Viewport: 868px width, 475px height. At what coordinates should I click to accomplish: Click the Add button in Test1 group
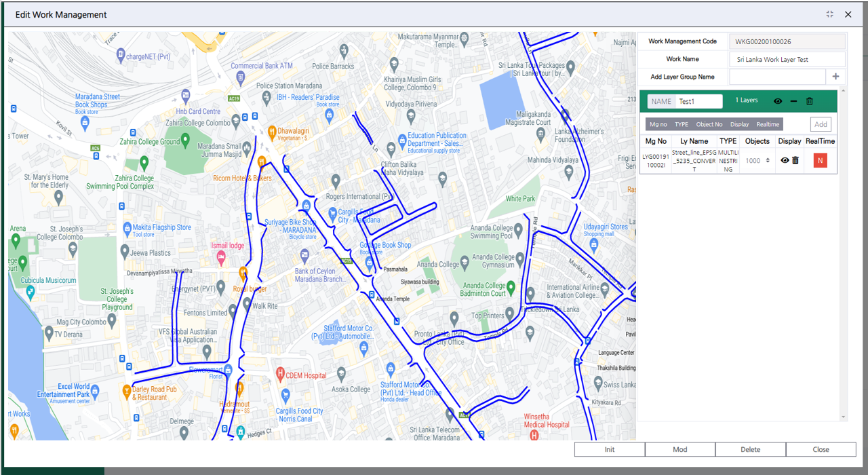click(x=821, y=124)
